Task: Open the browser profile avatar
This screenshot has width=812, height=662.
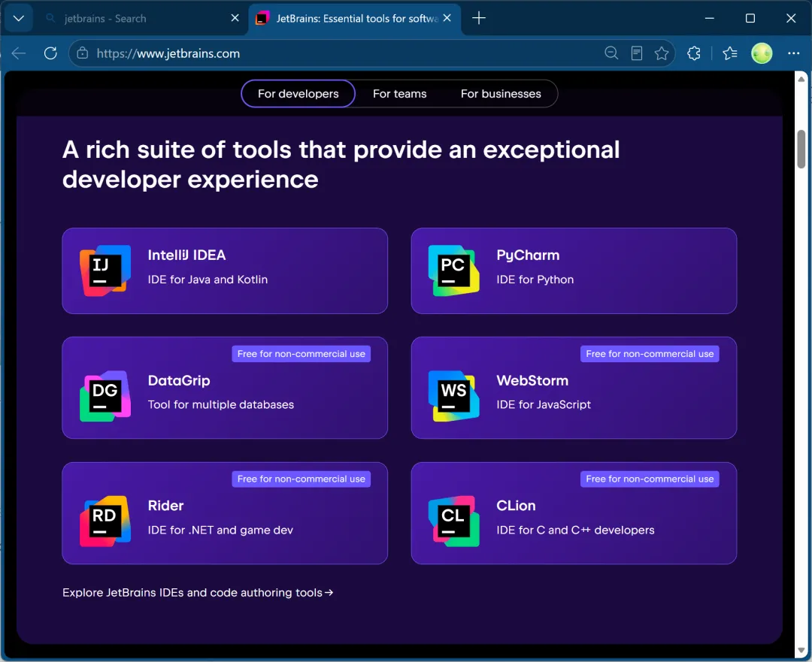Action: point(762,53)
